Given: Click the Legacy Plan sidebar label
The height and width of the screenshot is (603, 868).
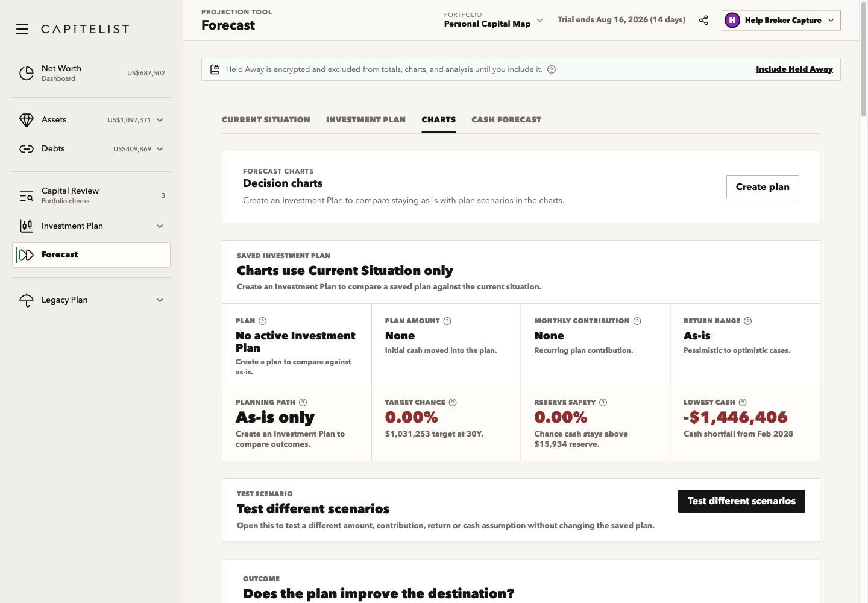Looking at the screenshot, I should click(x=64, y=300).
